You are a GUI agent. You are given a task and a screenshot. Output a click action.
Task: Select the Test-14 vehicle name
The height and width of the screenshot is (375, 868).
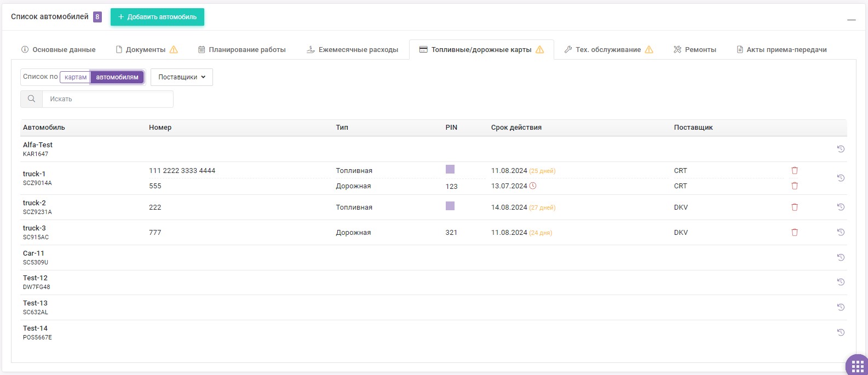[35, 328]
